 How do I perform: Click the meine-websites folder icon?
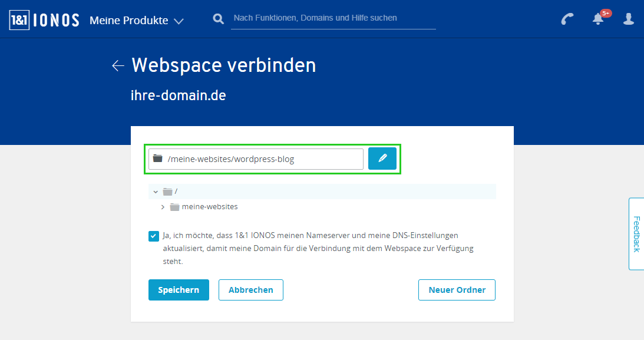[x=174, y=207]
